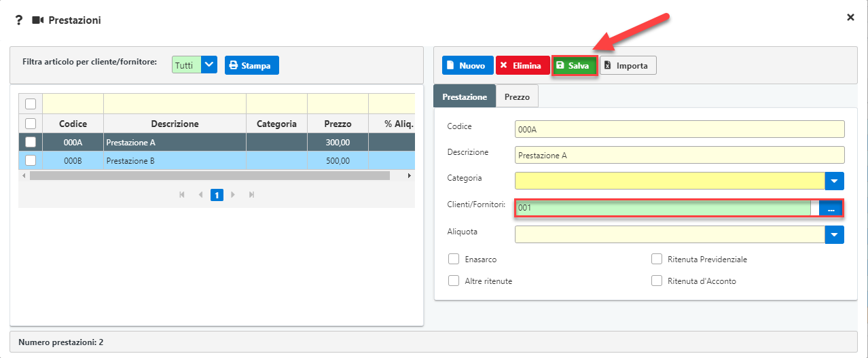The height and width of the screenshot is (358, 868).
Task: Click the Codice filter cell above header
Action: tap(73, 103)
